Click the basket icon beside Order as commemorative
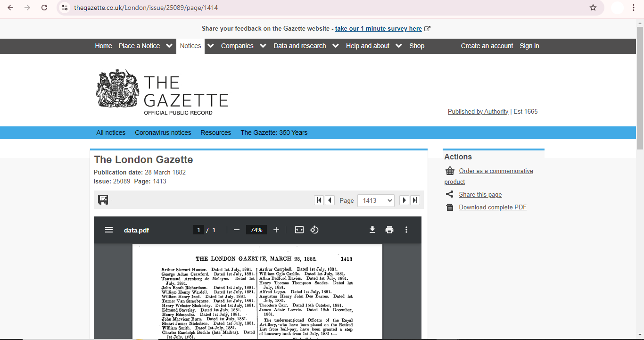The image size is (644, 340). click(x=450, y=171)
